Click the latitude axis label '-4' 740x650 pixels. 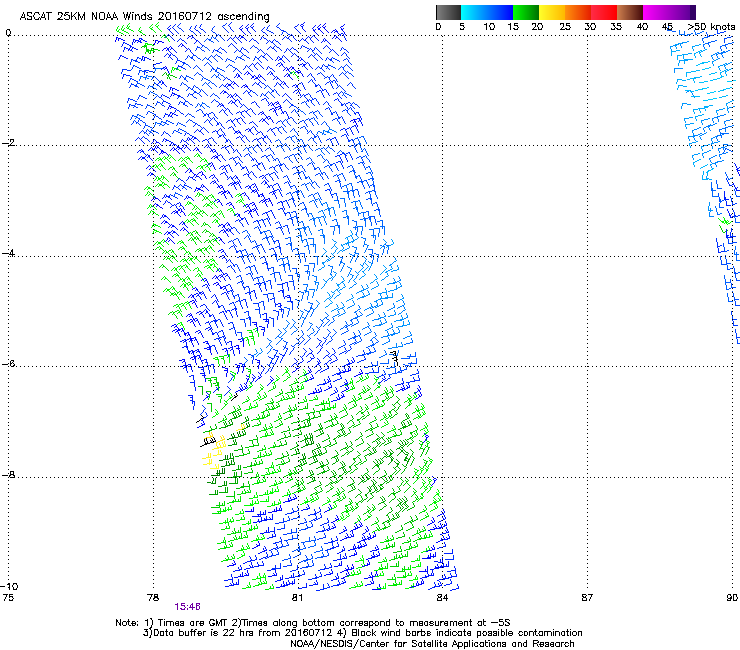click(x=9, y=253)
